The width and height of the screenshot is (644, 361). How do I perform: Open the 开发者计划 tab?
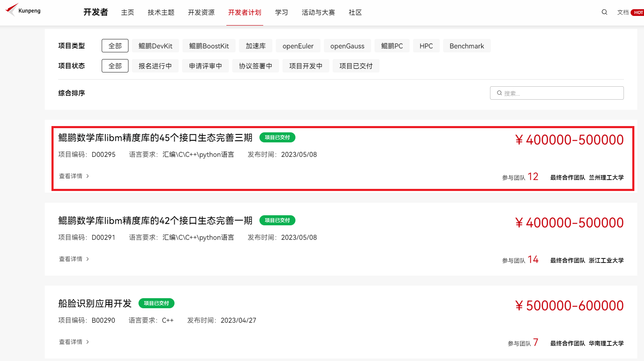244,13
